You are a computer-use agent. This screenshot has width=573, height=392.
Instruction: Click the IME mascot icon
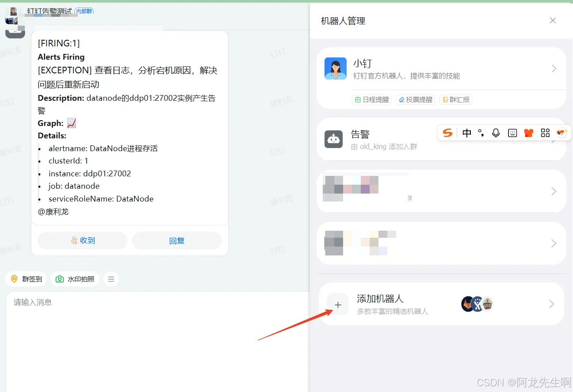pyautogui.click(x=562, y=133)
